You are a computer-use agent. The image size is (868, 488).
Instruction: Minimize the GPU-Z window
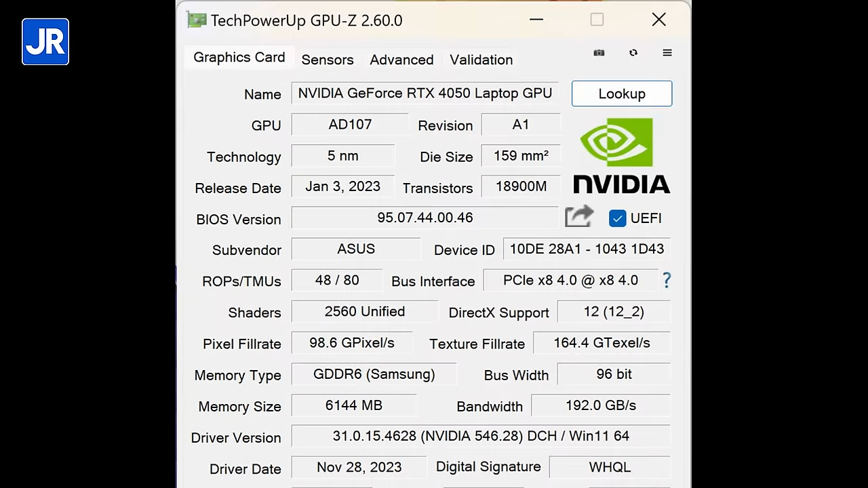pos(536,20)
